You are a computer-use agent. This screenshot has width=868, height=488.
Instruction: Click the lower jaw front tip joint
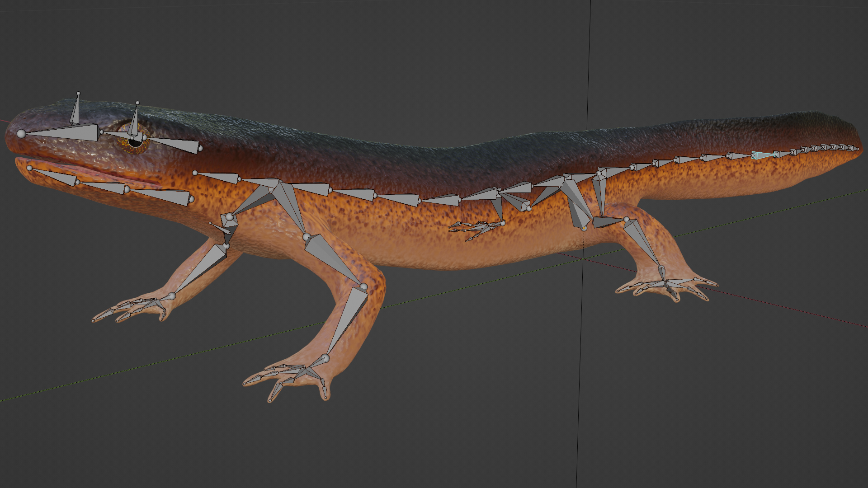coord(30,168)
